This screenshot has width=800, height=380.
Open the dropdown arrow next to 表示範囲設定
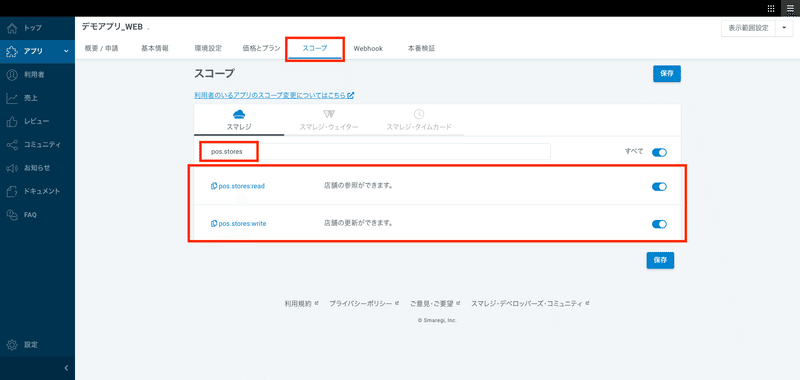coord(784,29)
